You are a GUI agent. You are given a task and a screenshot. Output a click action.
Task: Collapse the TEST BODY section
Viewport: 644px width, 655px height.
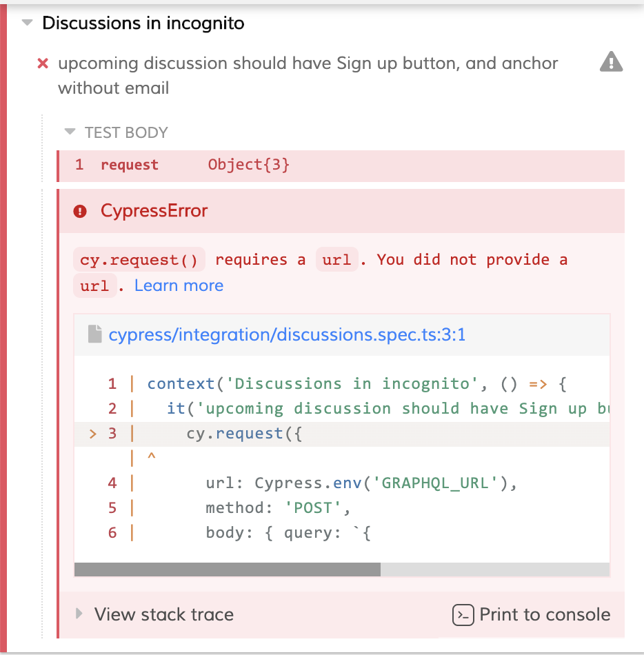click(68, 132)
